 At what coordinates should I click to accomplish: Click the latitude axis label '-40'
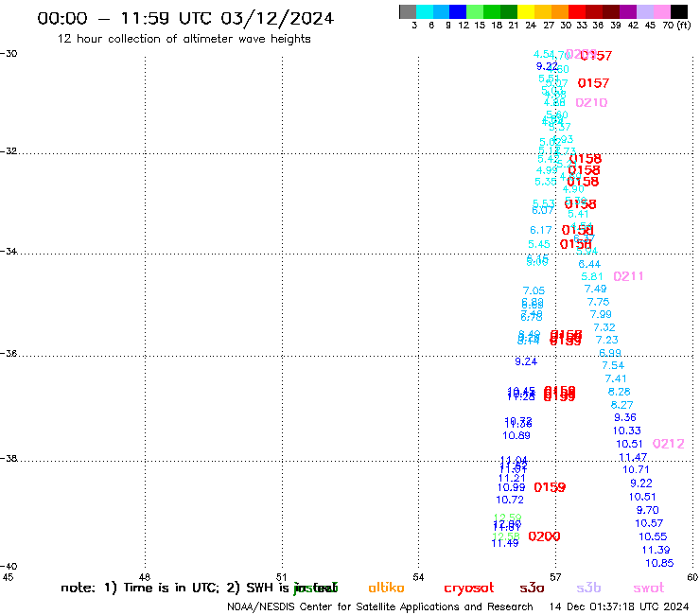[9, 567]
